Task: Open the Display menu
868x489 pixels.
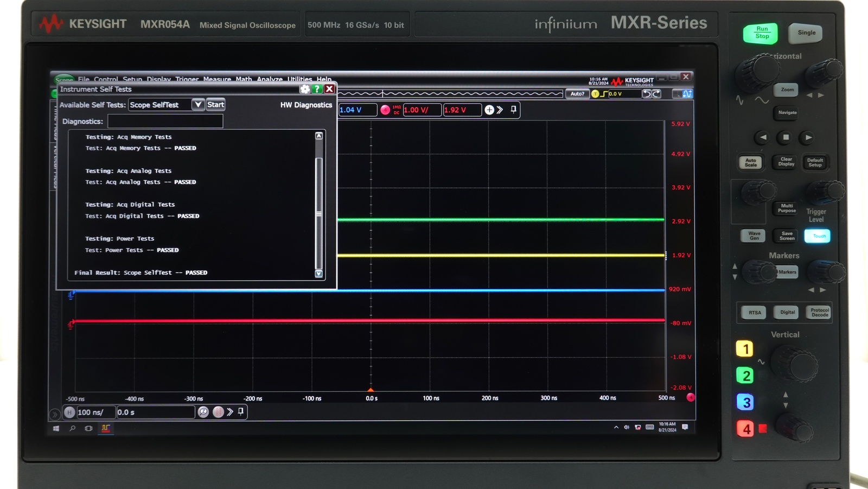Action: [158, 79]
